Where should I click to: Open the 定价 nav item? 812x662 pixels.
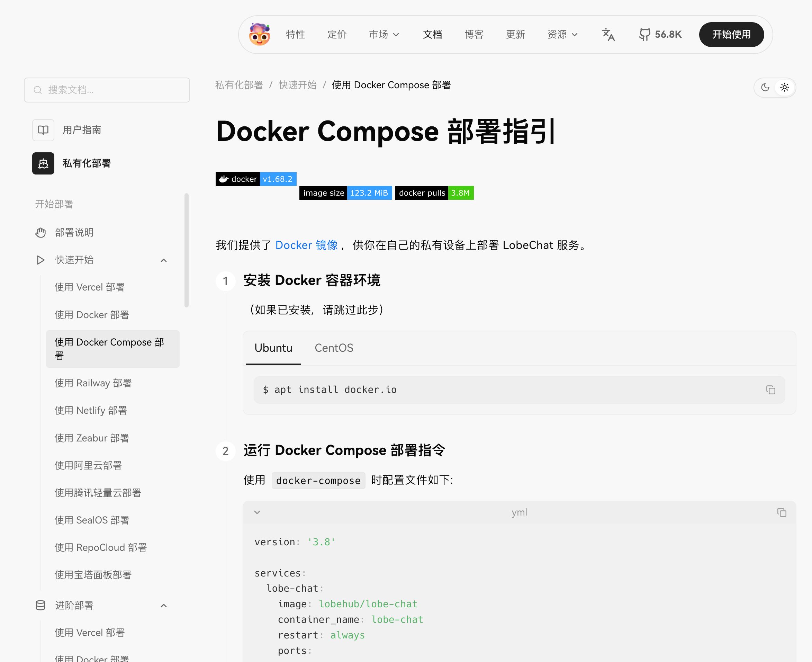coord(337,35)
